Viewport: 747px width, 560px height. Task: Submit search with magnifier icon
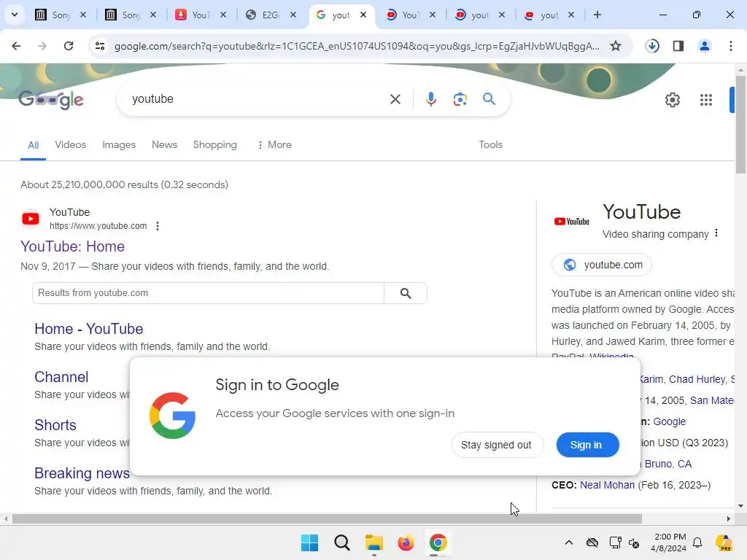pos(489,99)
